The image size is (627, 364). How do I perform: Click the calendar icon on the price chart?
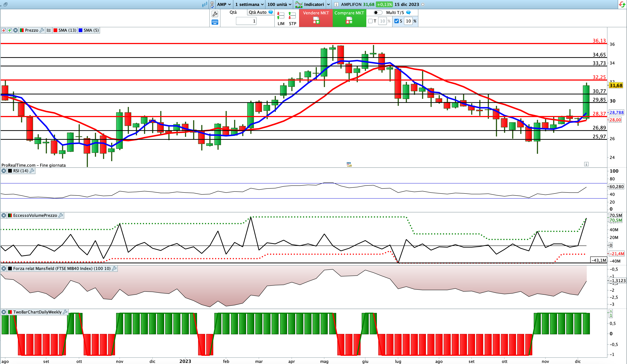[x=349, y=164]
